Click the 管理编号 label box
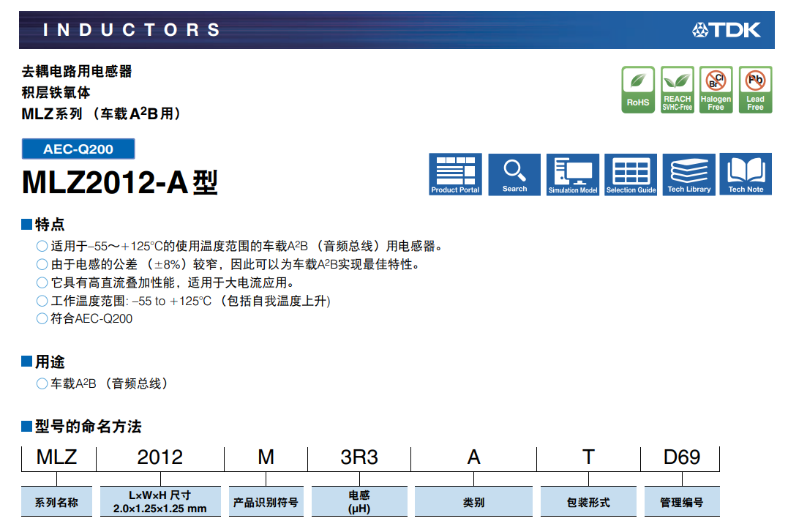788x532 pixels. coord(682,501)
